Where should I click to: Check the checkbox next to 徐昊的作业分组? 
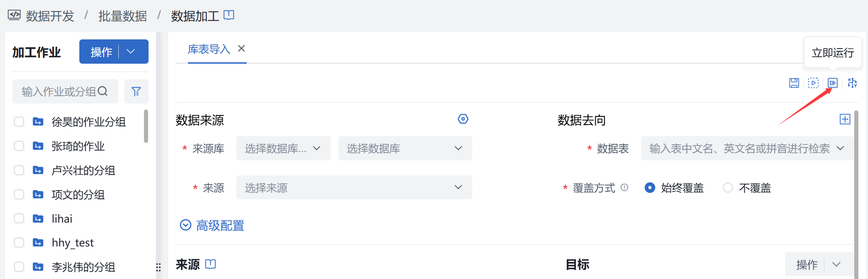coord(19,121)
